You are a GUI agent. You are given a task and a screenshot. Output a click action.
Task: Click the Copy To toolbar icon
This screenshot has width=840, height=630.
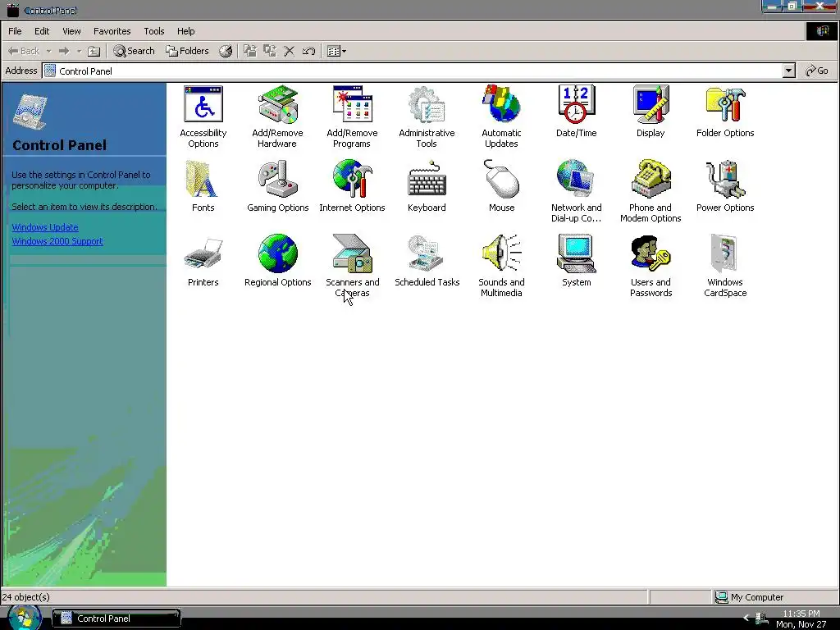coord(269,51)
